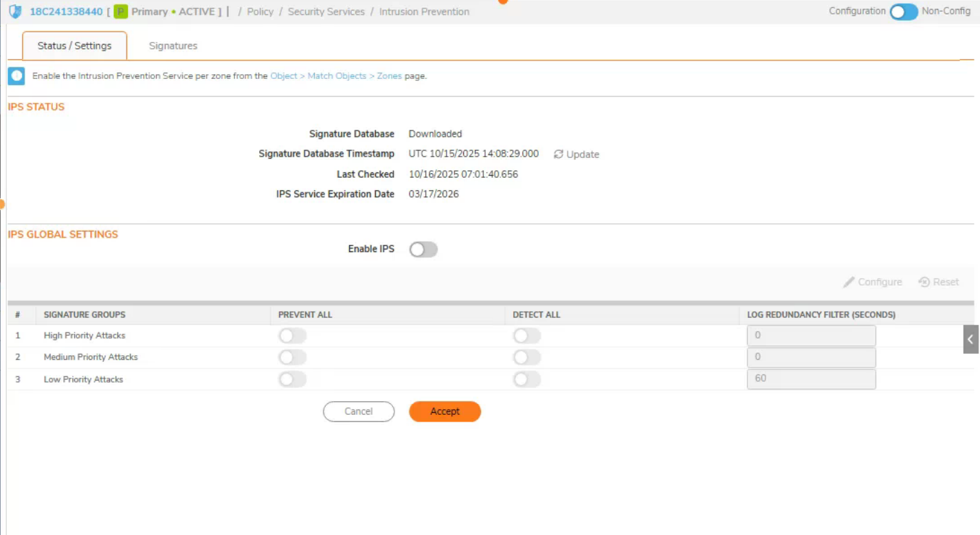Screen dimensions: 980x535
Task: Click the Reset icon
Action: [924, 282]
